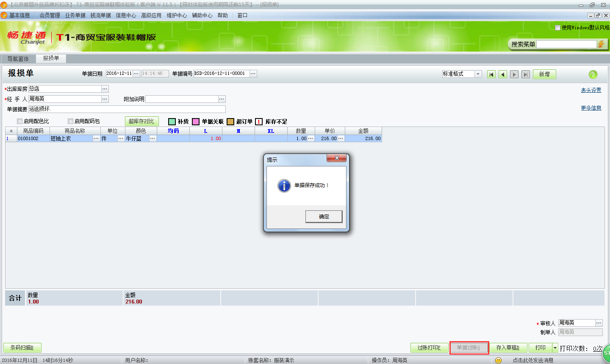Viewport: 610px width, 364px height.
Task: Open the 单据编号 (...) selector icon
Action: tap(253, 73)
